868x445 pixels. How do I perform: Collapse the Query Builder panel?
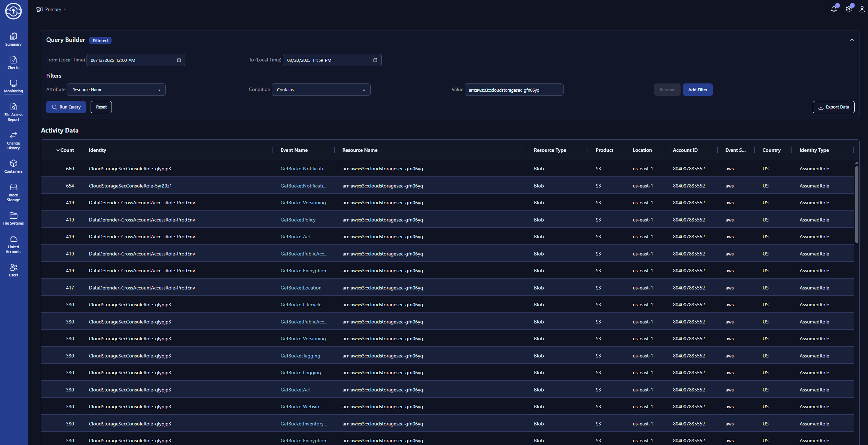click(852, 40)
